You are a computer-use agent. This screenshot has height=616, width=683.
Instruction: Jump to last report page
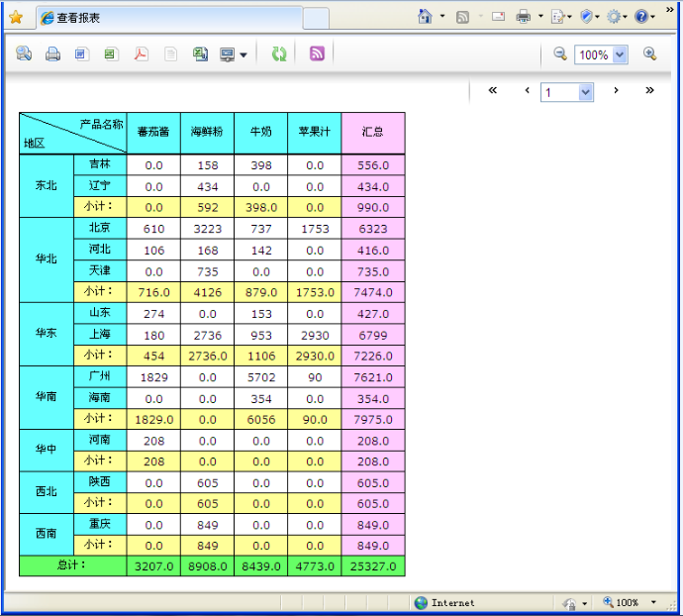[650, 90]
